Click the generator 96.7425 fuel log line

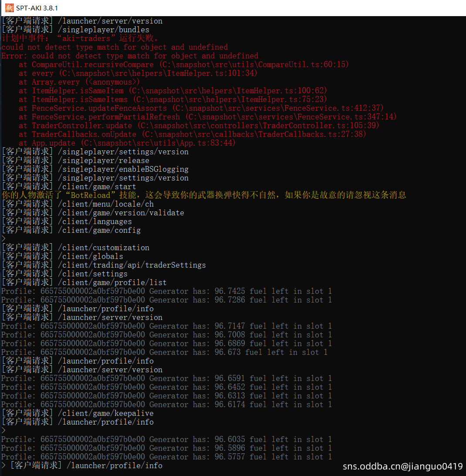coord(166,291)
